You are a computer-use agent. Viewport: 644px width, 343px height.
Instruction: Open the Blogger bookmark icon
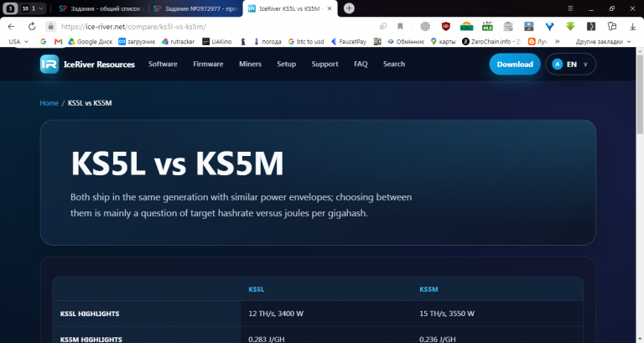pos(532,41)
